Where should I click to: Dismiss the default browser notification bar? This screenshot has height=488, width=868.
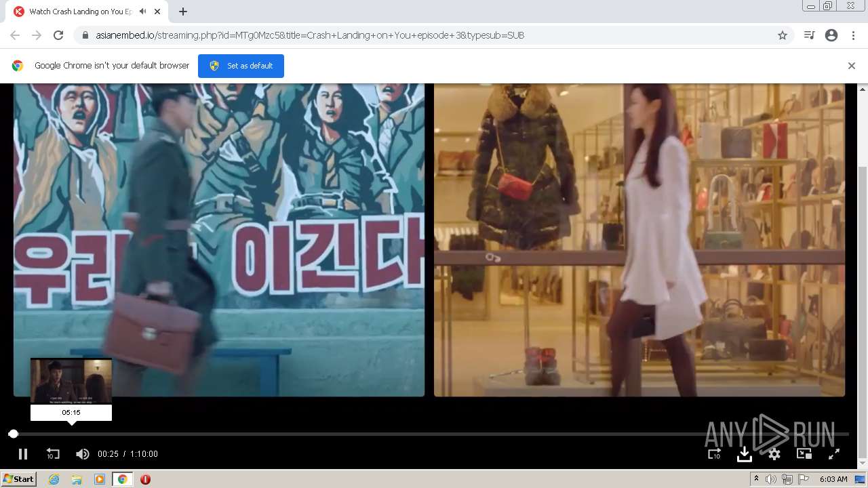tap(851, 66)
